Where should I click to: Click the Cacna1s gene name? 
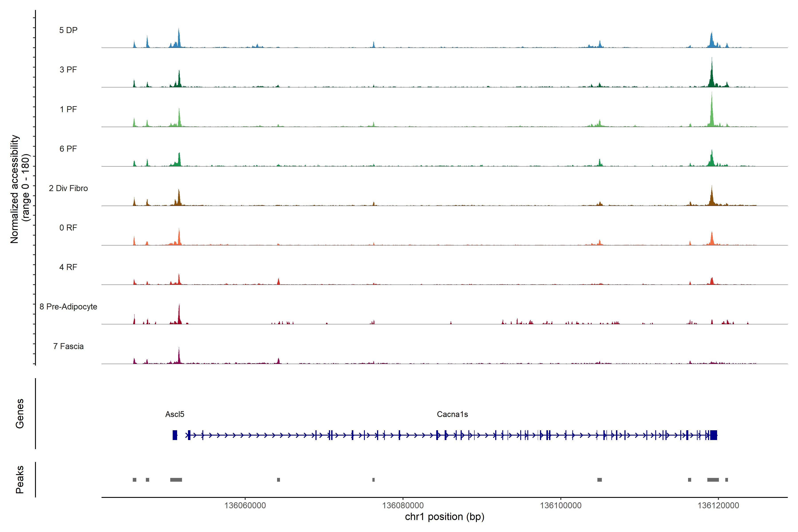click(x=452, y=414)
